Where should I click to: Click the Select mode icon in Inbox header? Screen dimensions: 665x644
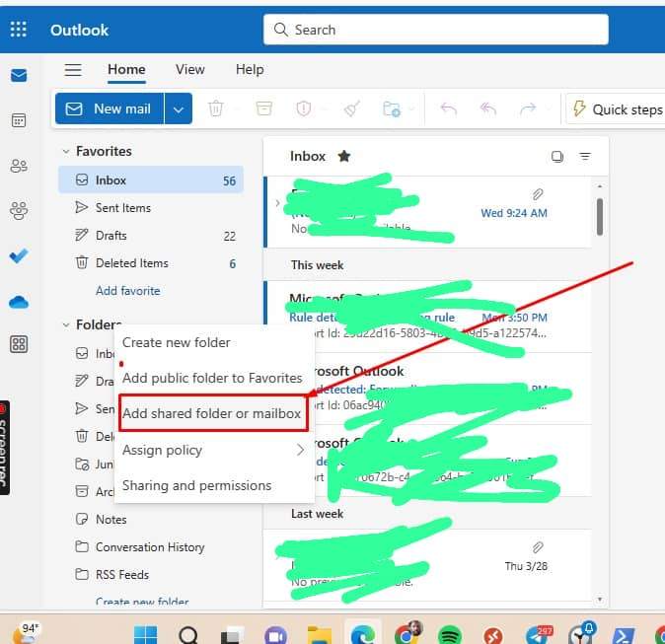[557, 157]
